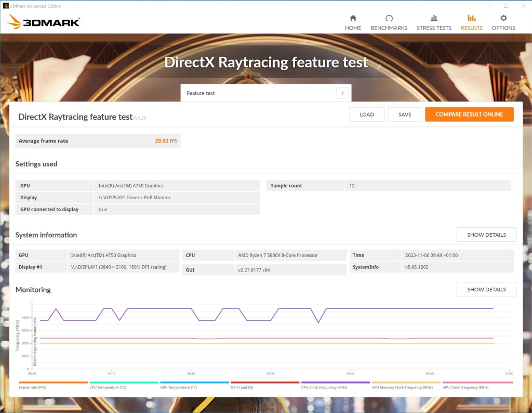
Task: Click the Home house icon
Action: (x=353, y=18)
